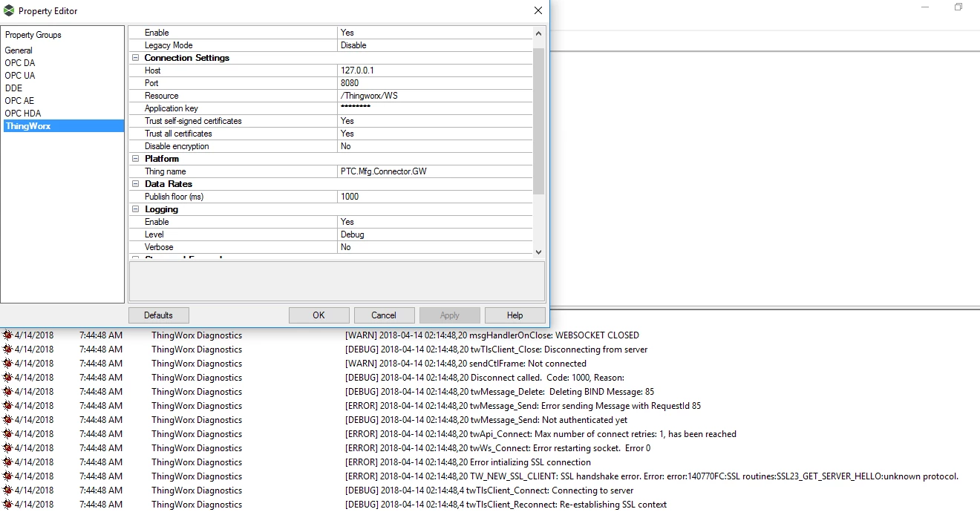Click the bug icon of Not authenticated yet row

coord(7,420)
